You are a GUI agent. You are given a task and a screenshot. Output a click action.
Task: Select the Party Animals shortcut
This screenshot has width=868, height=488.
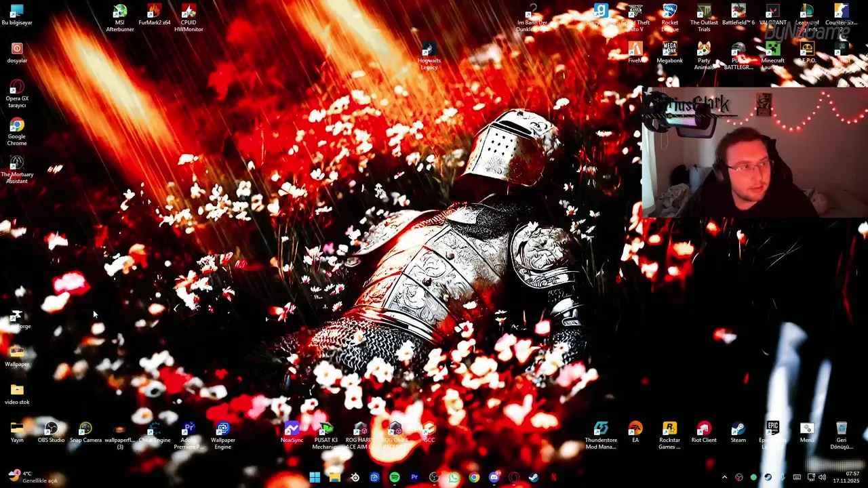[x=704, y=56]
